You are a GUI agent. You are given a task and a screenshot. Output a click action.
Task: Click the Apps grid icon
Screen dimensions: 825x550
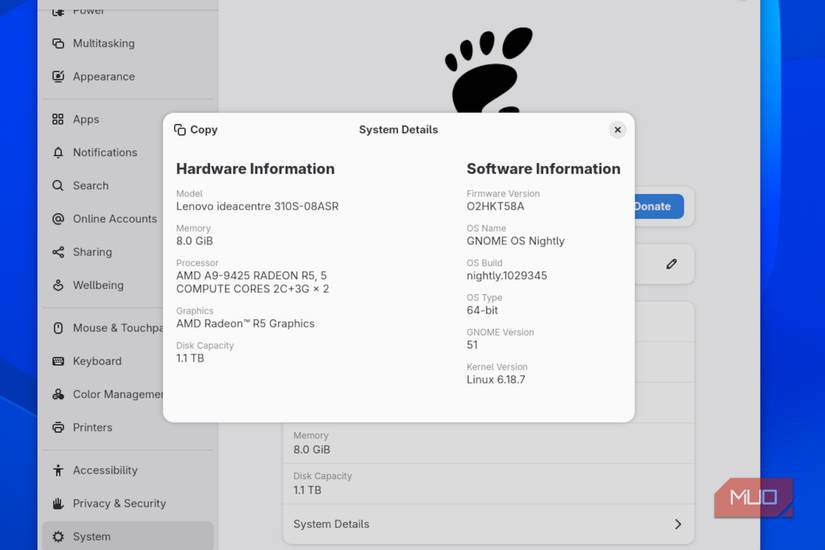[x=58, y=119]
